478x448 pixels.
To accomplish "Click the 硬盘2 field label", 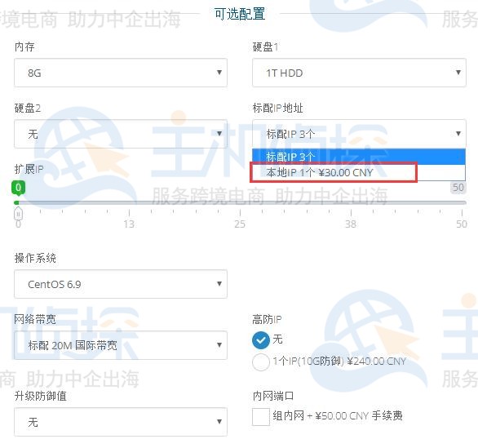I will coord(28,108).
